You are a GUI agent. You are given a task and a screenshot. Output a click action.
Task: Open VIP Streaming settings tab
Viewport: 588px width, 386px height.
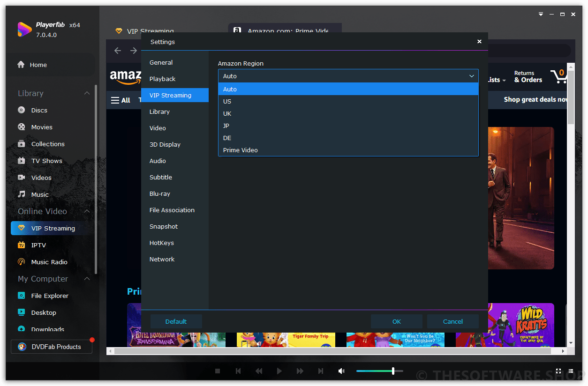click(175, 95)
